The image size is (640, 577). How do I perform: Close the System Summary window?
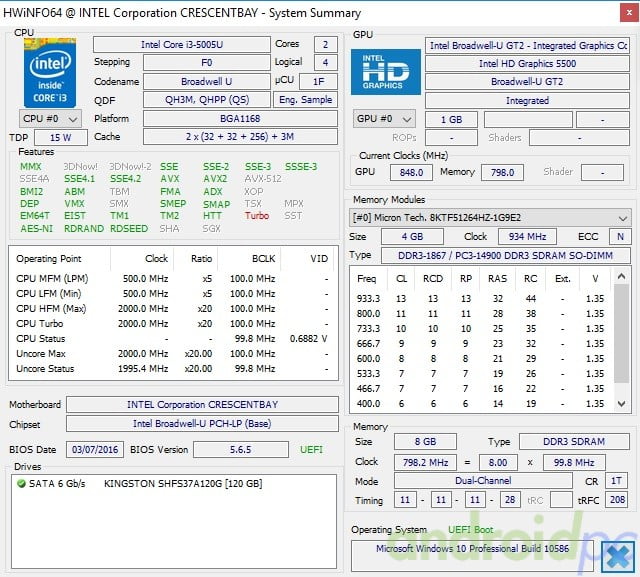(629, 13)
